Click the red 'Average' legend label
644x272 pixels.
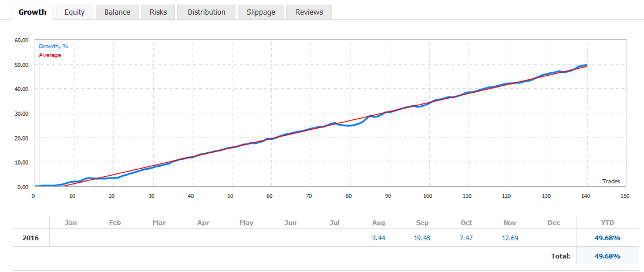(x=50, y=55)
